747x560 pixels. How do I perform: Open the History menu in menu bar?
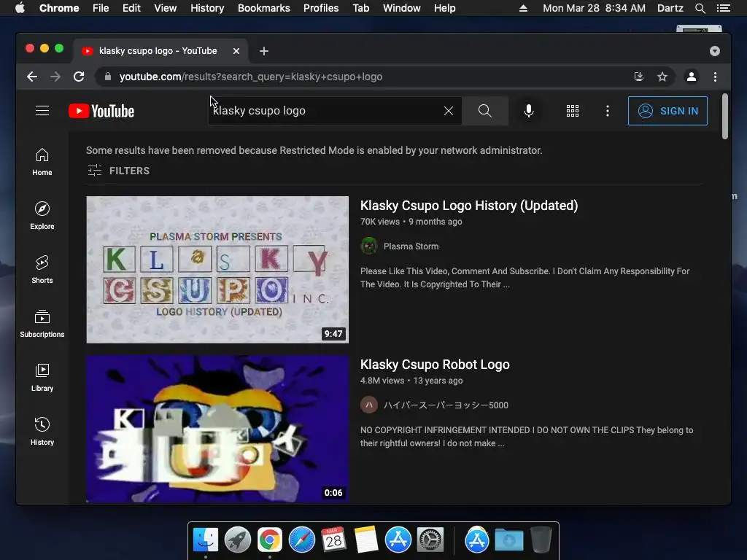[x=207, y=8]
